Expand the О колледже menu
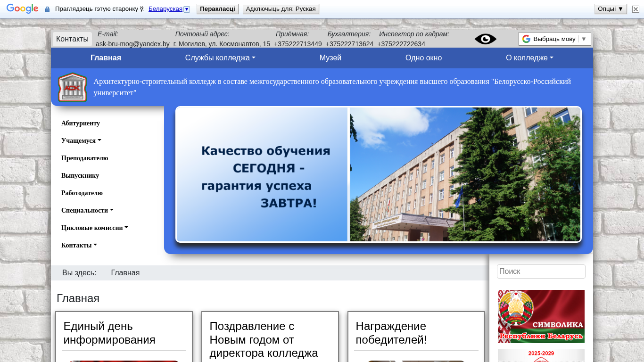This screenshot has width=644, height=362. click(x=529, y=58)
